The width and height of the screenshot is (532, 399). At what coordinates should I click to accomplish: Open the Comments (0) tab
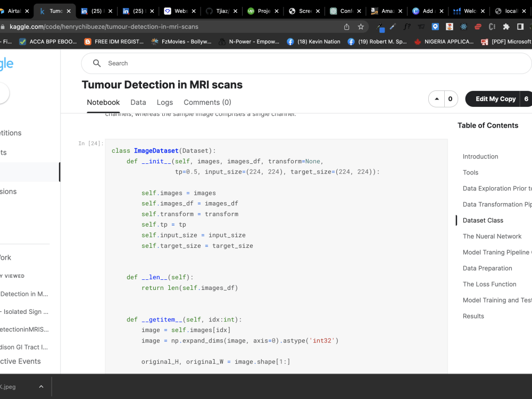pyautogui.click(x=207, y=103)
